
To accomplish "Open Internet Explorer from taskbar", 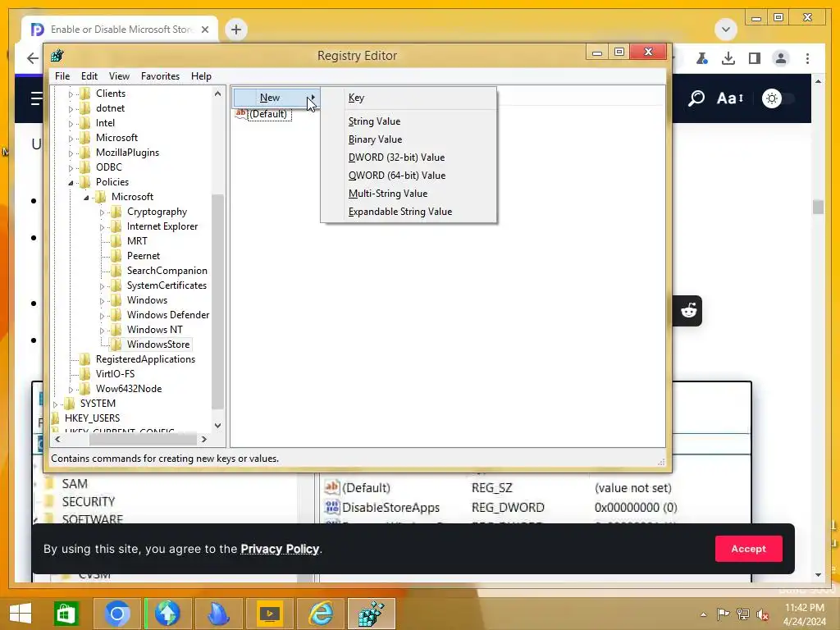I will pos(321,614).
